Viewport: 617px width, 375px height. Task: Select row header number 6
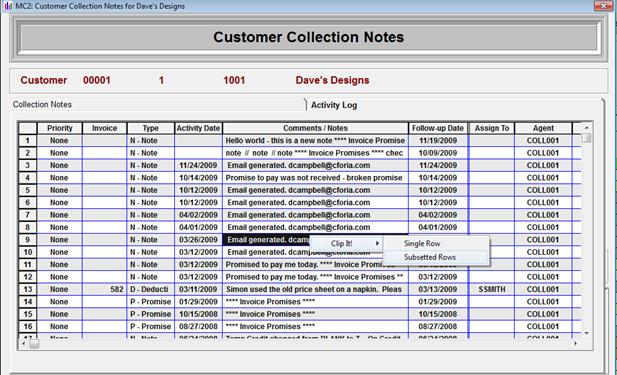[x=28, y=203]
